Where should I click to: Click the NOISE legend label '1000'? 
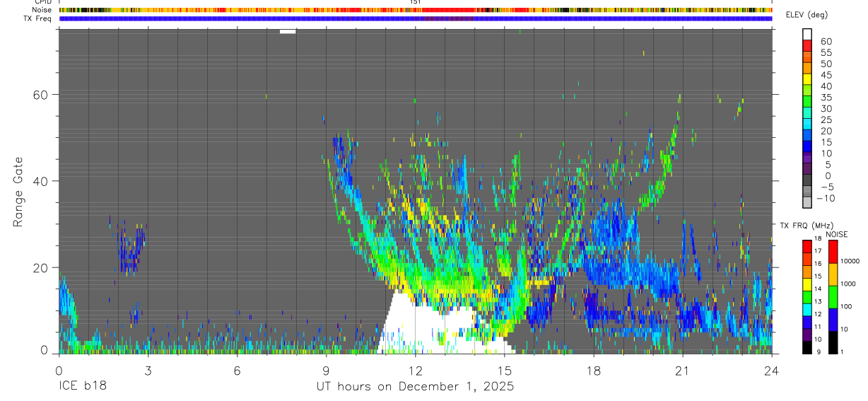[848, 284]
